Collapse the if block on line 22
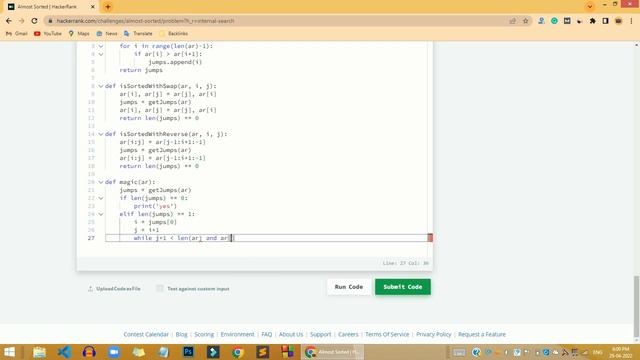This screenshot has height=360, width=640. 101,198
